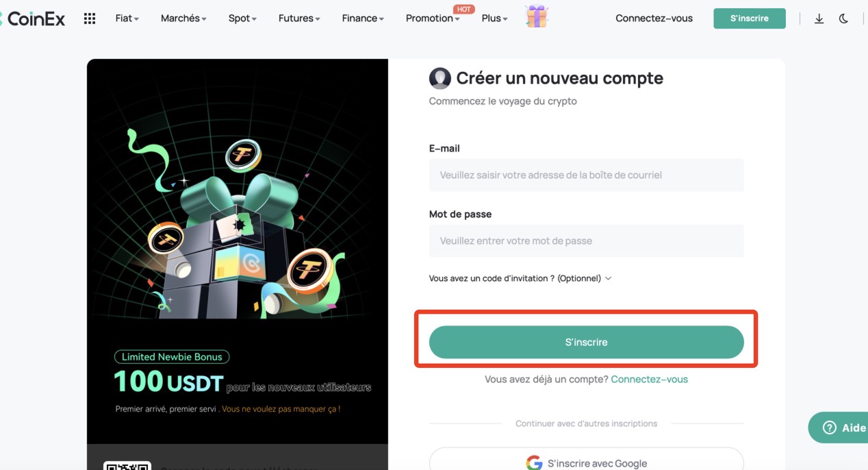Toggle dark mode with moon icon
Screen dimensions: 868x470
843,18
